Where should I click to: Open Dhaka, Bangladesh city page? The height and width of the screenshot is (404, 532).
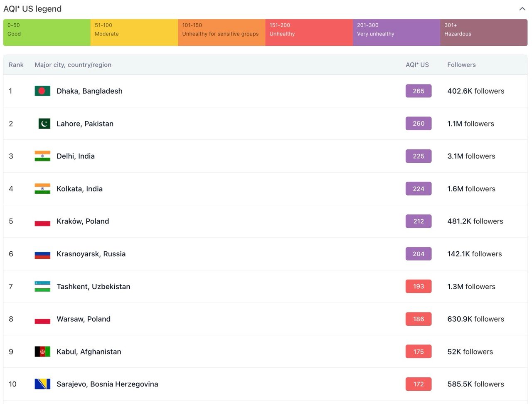coord(89,91)
